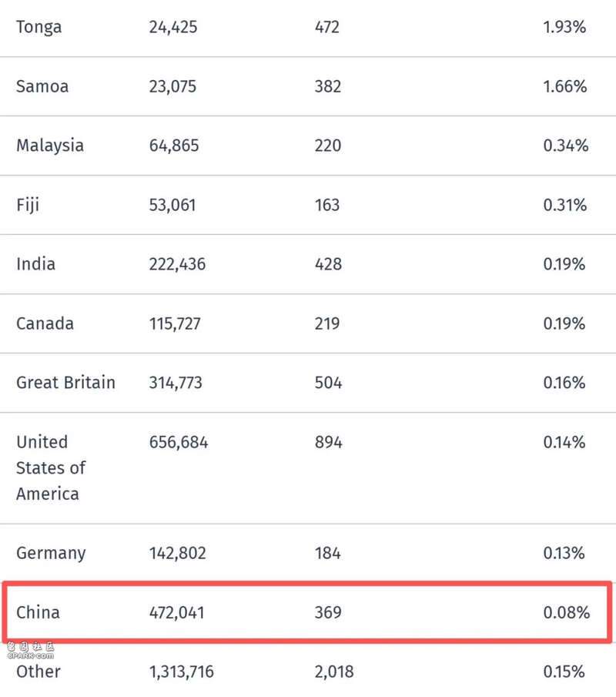Select Tonga's 1.93% percentage
616x697 pixels.
pos(564,27)
